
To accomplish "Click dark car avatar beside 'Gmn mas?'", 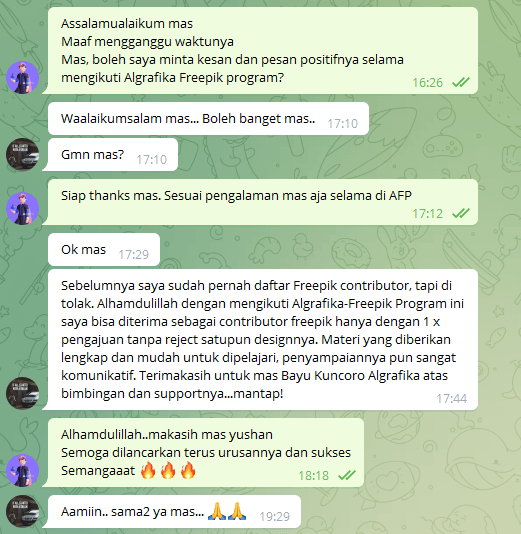I will click(x=22, y=154).
